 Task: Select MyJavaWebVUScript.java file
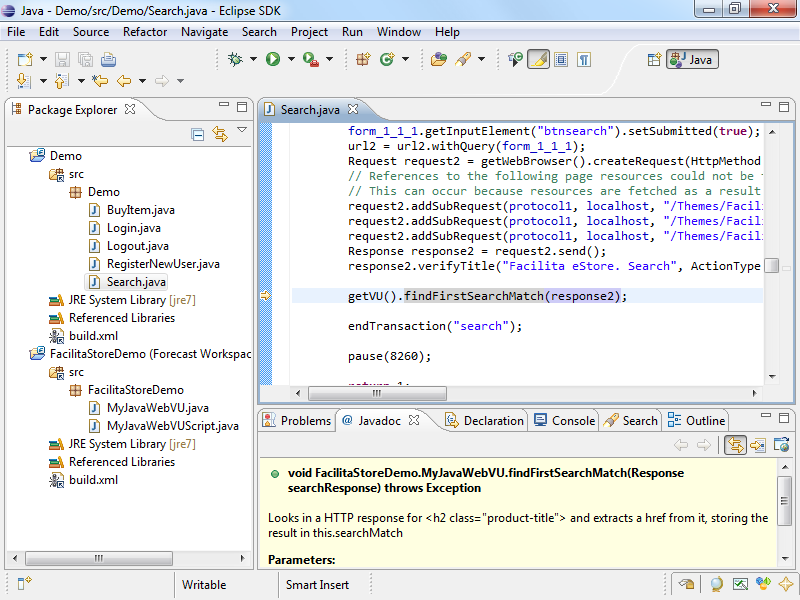point(164,426)
